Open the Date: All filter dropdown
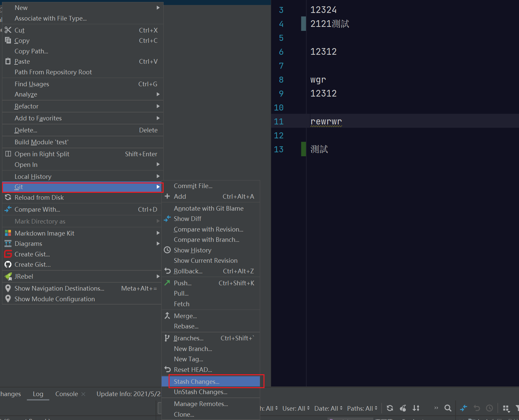The image size is (519, 420). [328, 408]
